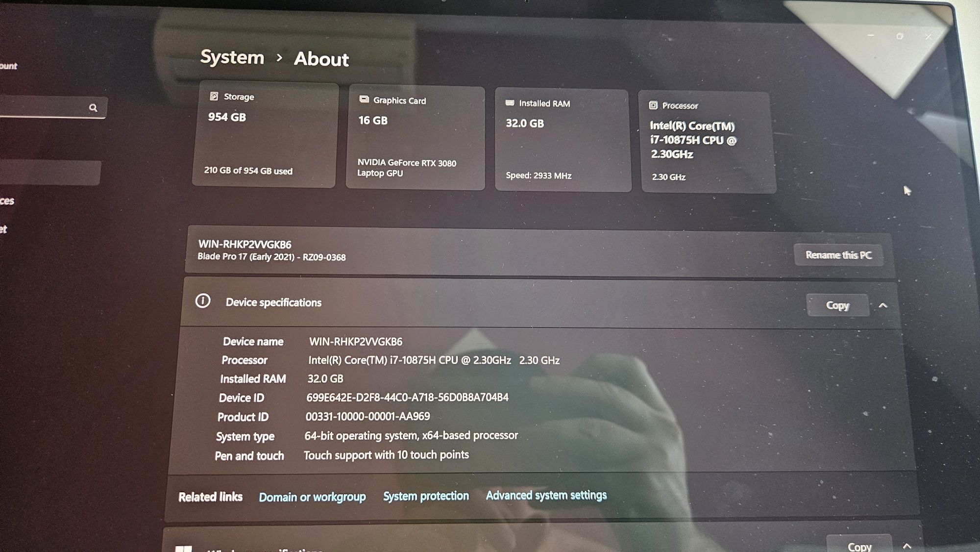The image size is (980, 552).
Task: Click Installed RAM value '32.0 GB' in specifications
Action: tap(325, 378)
